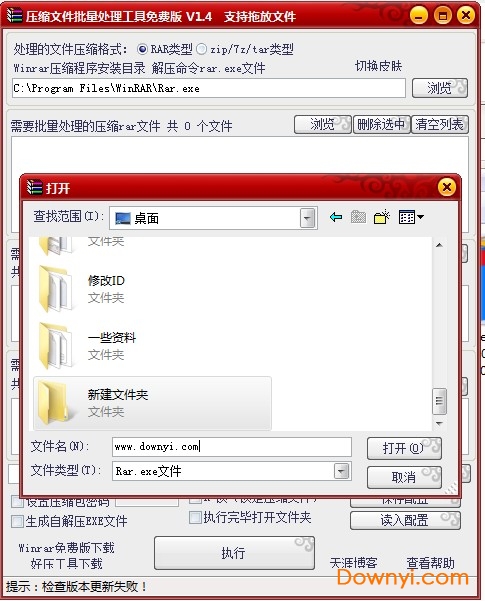This screenshot has width=485, height=601.
Task: Select the 一些资料 folder
Action: click(87, 346)
